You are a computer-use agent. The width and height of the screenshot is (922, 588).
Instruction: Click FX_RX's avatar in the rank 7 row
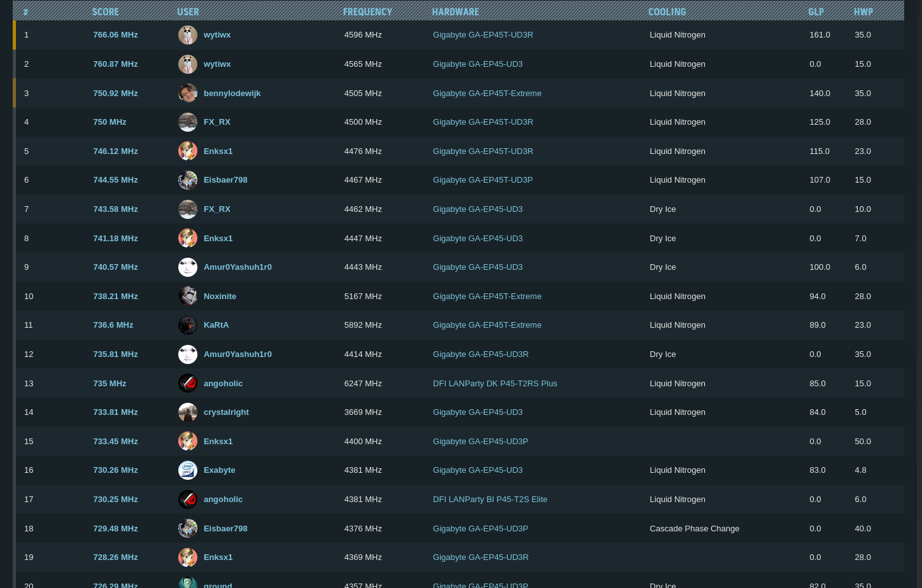pos(188,209)
